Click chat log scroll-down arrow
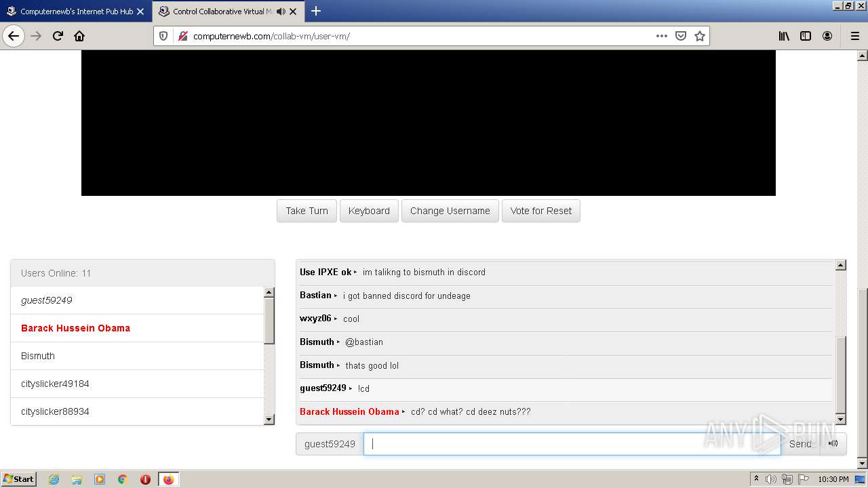The image size is (868, 488). (x=841, y=420)
